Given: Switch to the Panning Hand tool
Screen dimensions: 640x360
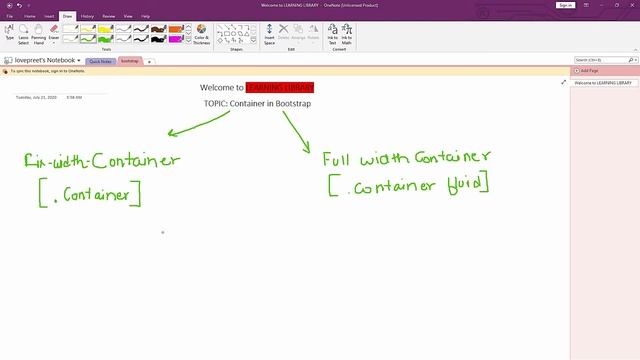Looking at the screenshot, I should tap(39, 34).
